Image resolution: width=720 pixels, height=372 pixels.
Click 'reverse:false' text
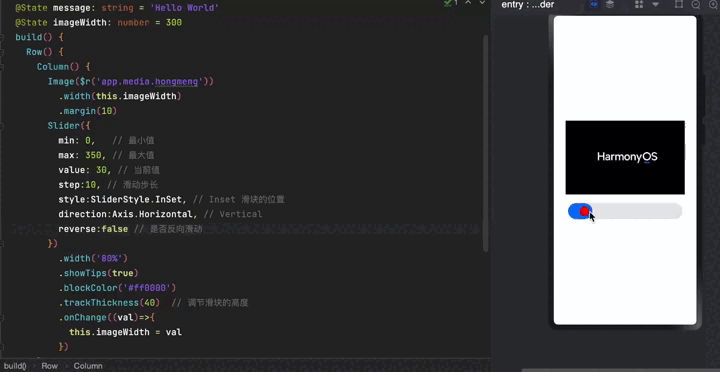pos(93,229)
